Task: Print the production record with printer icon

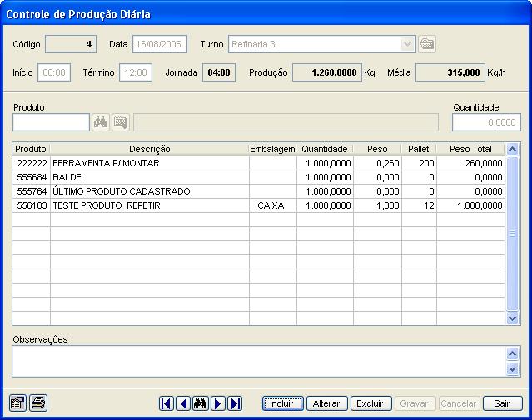Action: coord(38,403)
